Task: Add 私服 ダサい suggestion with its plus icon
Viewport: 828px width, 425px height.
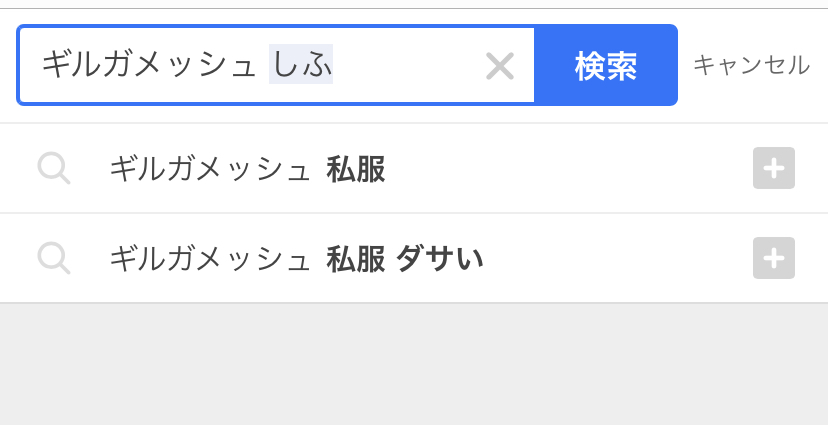Action: pyautogui.click(x=773, y=258)
